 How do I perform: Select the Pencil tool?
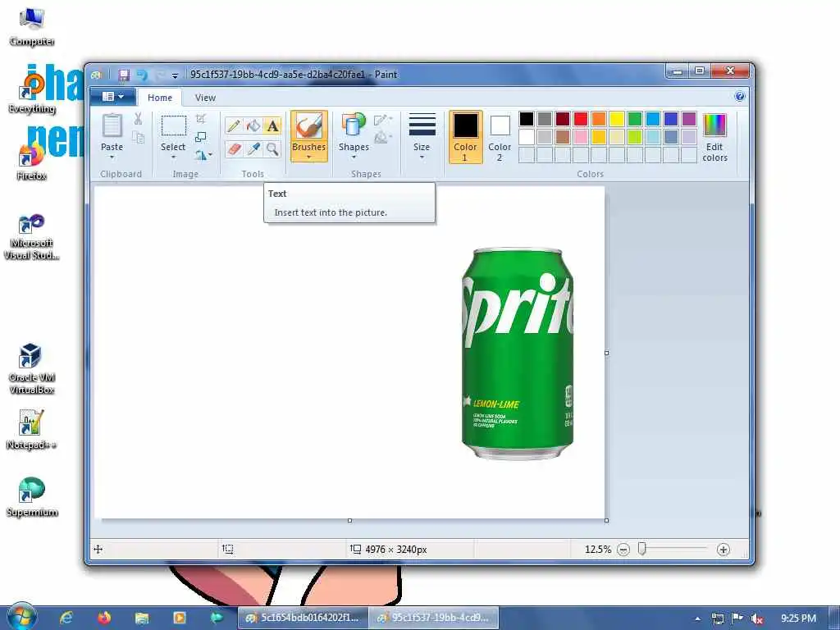pyautogui.click(x=233, y=126)
